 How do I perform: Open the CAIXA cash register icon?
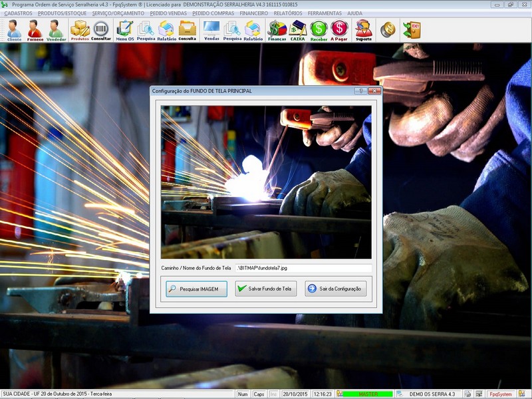coord(298,30)
